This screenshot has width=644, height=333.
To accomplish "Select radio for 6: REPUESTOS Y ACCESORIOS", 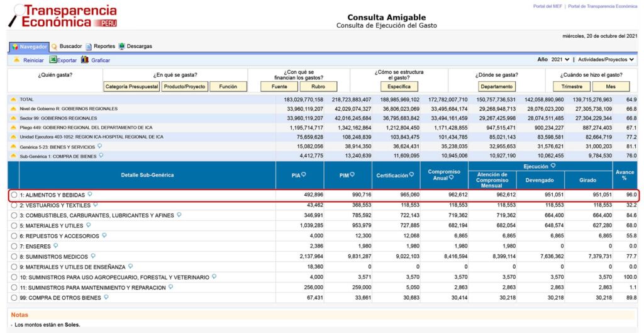I will pyautogui.click(x=14, y=236).
